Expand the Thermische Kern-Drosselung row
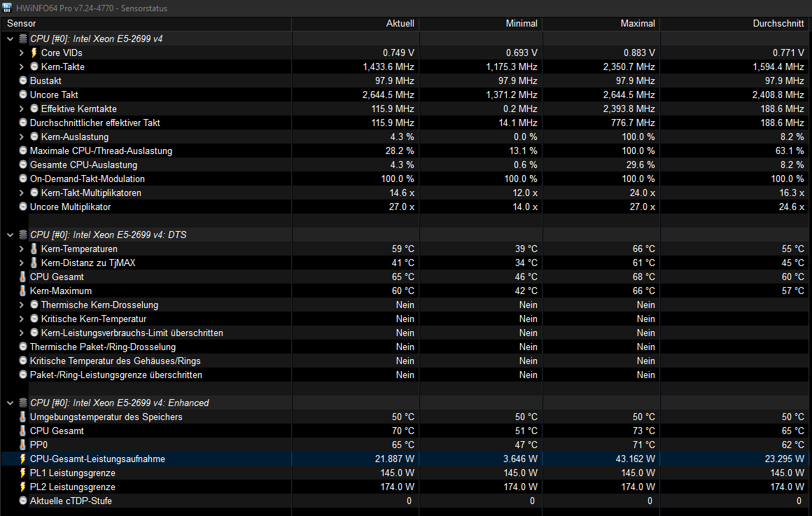Image resolution: width=812 pixels, height=516 pixels. 21,305
